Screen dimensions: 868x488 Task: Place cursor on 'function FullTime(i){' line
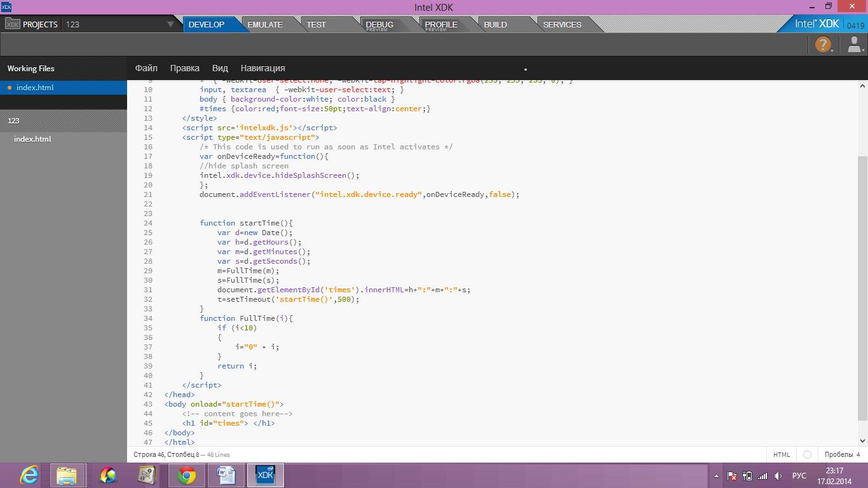point(246,318)
